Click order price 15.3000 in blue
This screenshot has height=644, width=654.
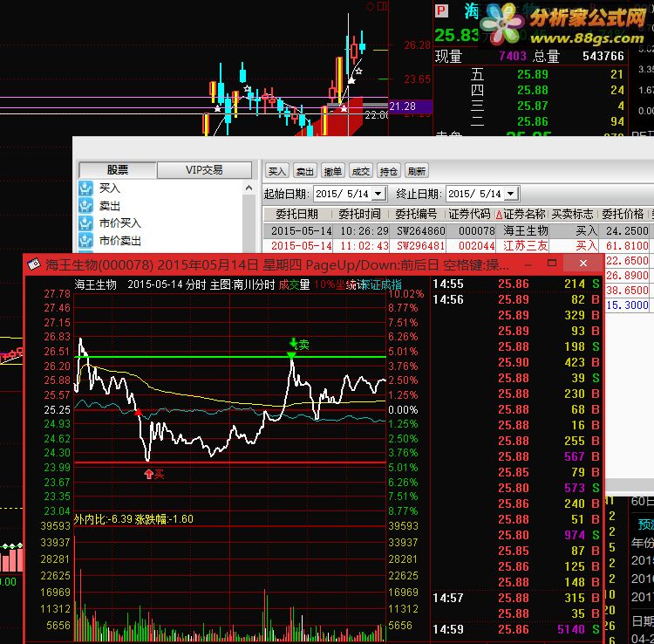tap(627, 305)
